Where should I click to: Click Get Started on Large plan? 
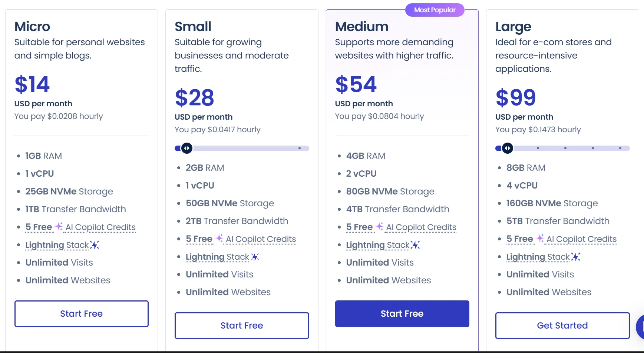tap(562, 325)
